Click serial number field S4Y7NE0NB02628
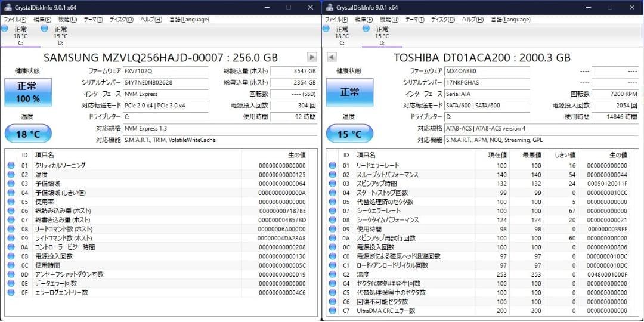644x322 pixels. 166,82
